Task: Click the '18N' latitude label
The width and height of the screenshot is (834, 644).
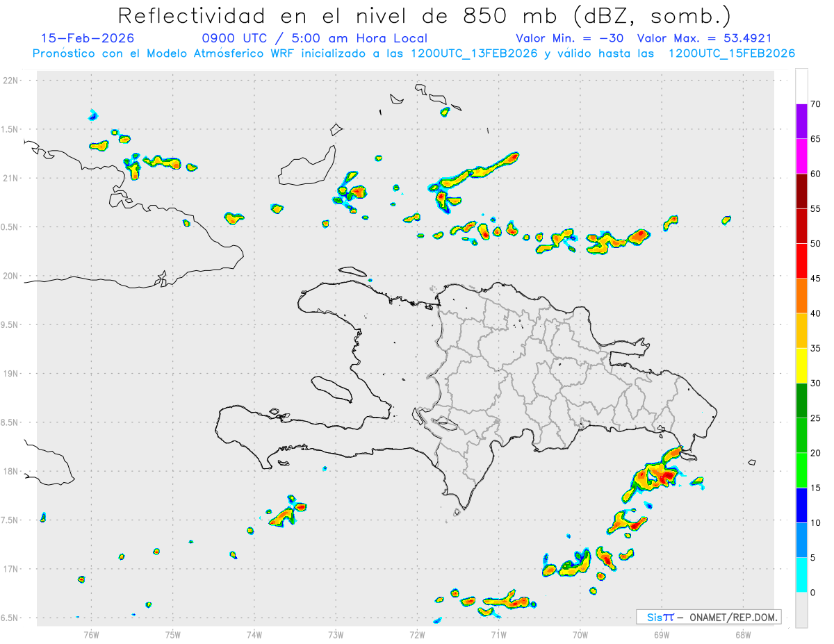Action: [12, 471]
